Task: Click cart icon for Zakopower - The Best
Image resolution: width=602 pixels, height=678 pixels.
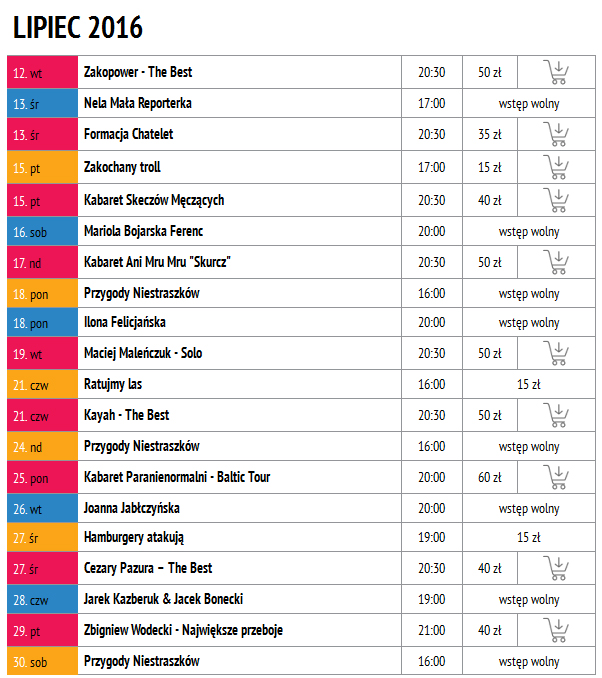Action: click(556, 72)
